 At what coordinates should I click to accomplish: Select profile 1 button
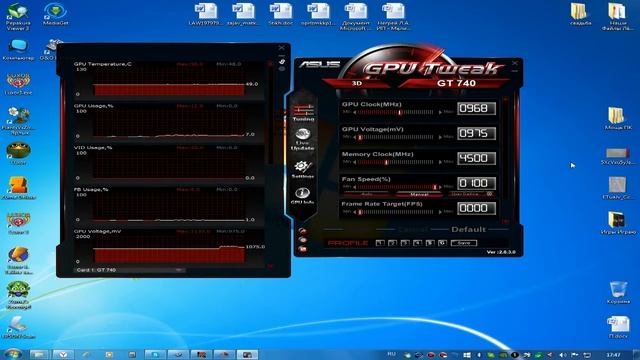(380, 243)
